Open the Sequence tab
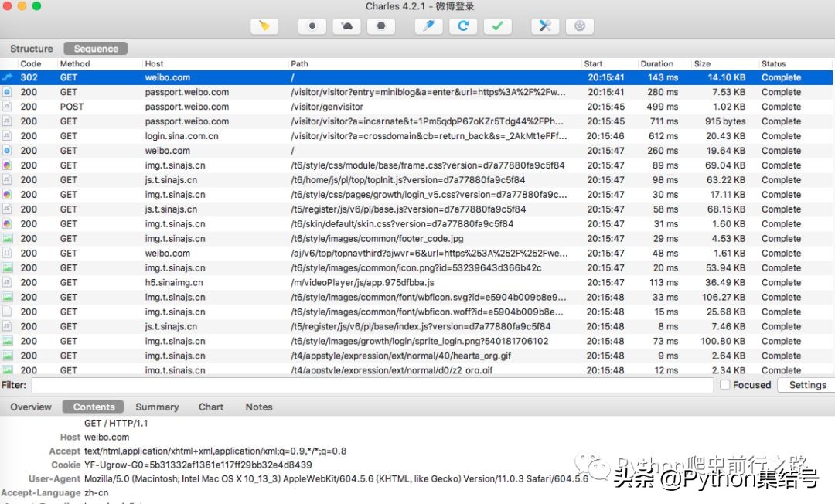 tap(94, 48)
